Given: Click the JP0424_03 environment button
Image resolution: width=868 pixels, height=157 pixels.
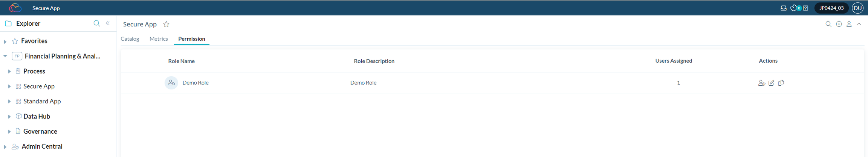Looking at the screenshot, I should tap(831, 8).
